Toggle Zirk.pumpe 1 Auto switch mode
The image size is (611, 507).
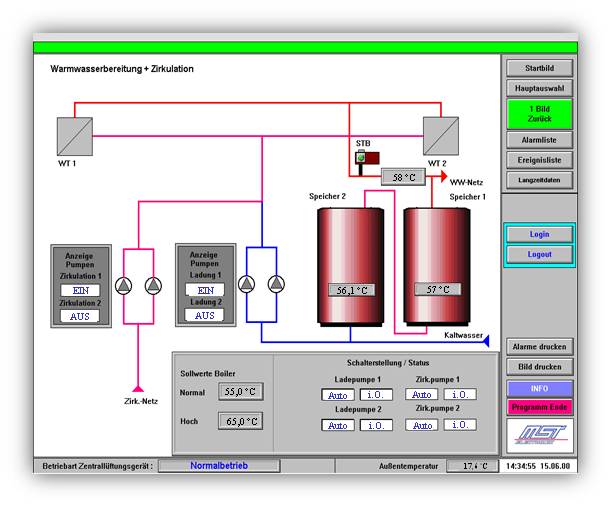click(423, 395)
